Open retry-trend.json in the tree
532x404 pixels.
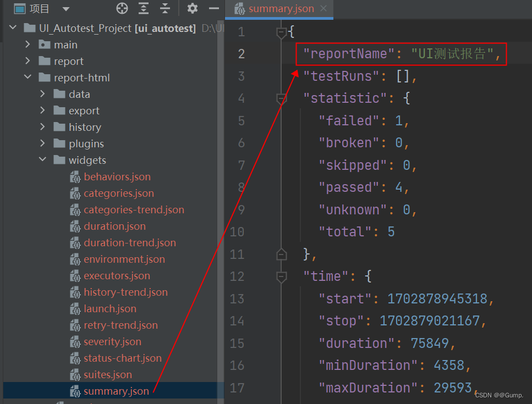(x=121, y=325)
